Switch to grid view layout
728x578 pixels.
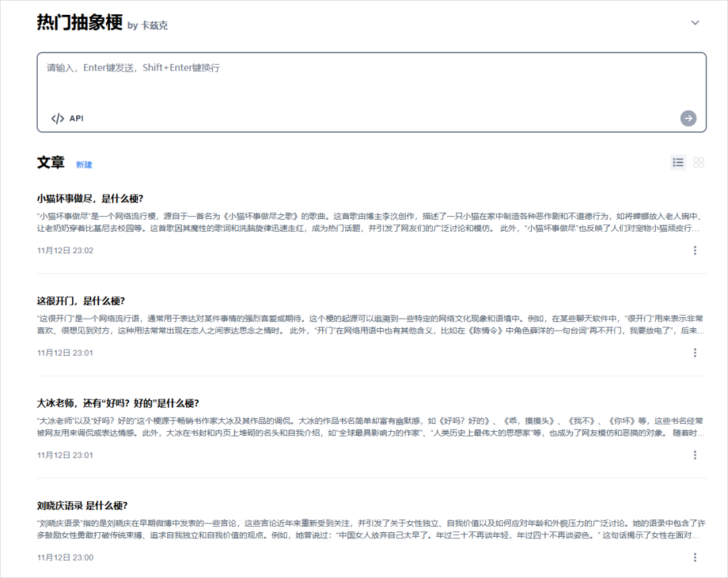(699, 162)
